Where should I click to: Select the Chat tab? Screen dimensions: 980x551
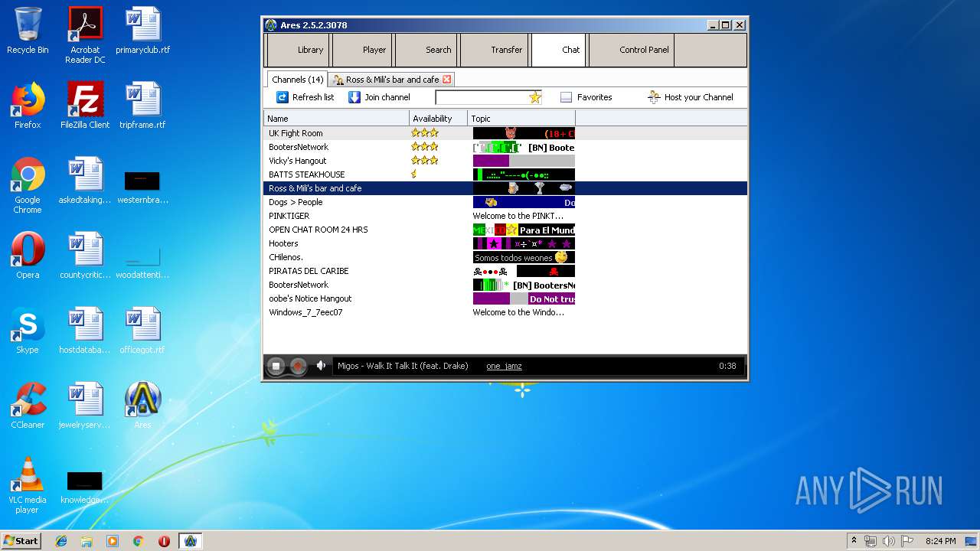point(559,50)
